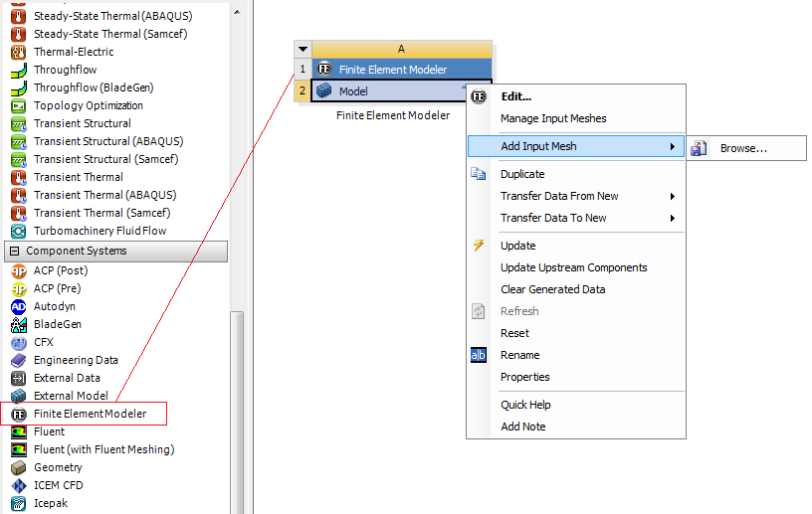Open system A header dropdown arrow
The height and width of the screenshot is (514, 812).
[x=303, y=49]
